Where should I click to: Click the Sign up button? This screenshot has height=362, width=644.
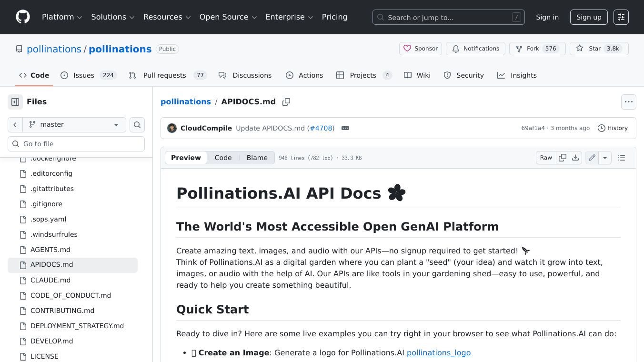[x=589, y=17]
